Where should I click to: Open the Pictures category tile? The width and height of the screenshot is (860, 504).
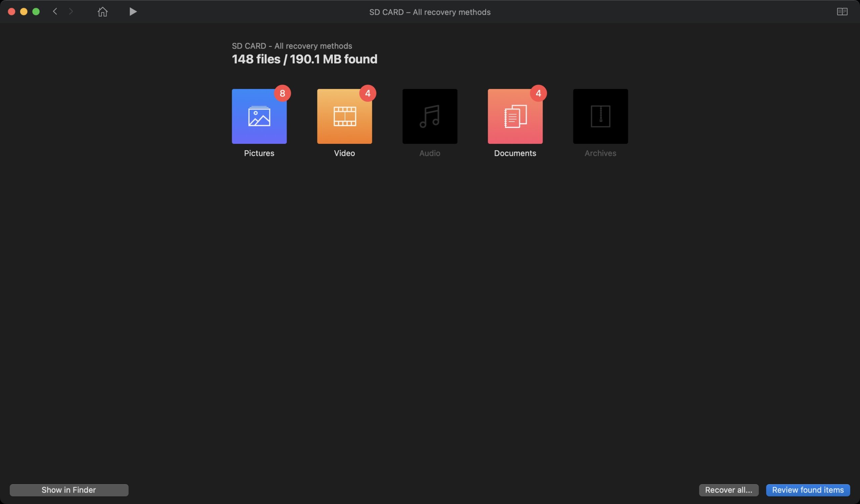click(259, 116)
